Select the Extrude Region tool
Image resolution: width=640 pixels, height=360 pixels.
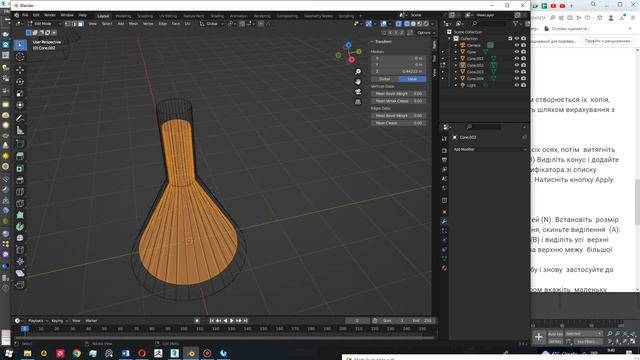[x=20, y=156]
